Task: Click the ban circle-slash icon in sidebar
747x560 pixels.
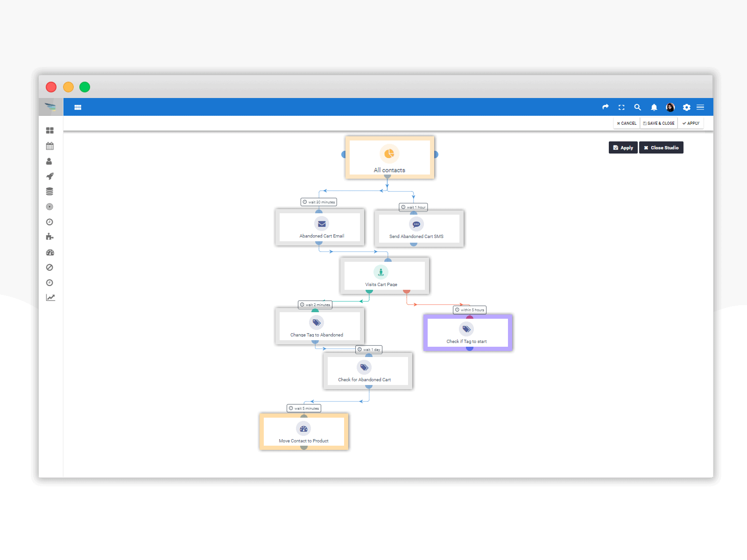Action: [49, 267]
